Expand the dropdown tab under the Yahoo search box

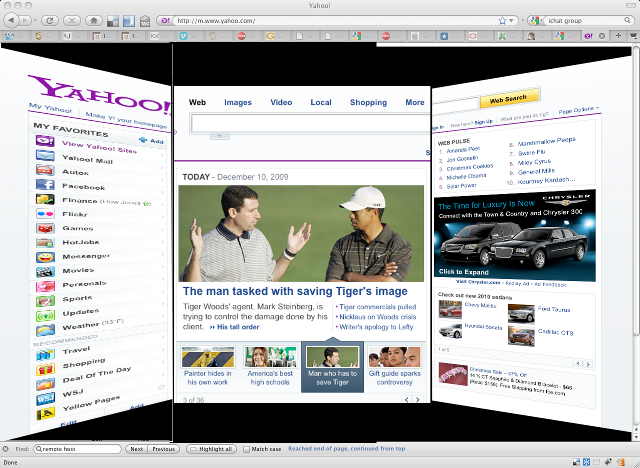(219, 135)
